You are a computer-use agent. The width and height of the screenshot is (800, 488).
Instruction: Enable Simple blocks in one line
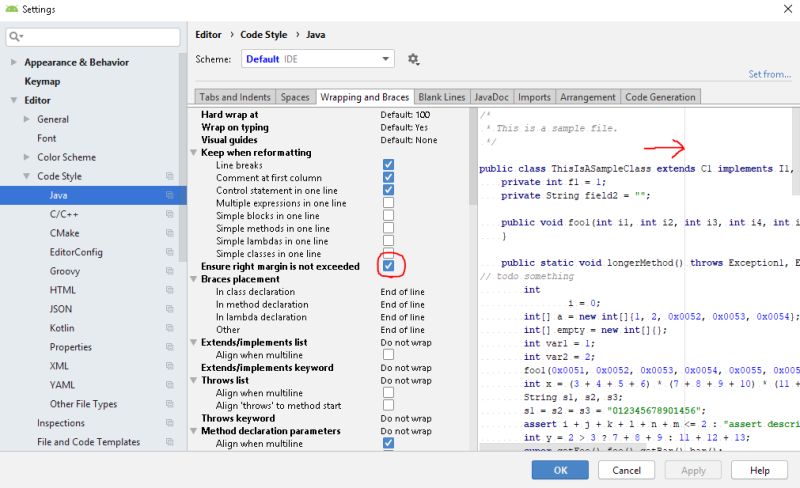tap(388, 215)
